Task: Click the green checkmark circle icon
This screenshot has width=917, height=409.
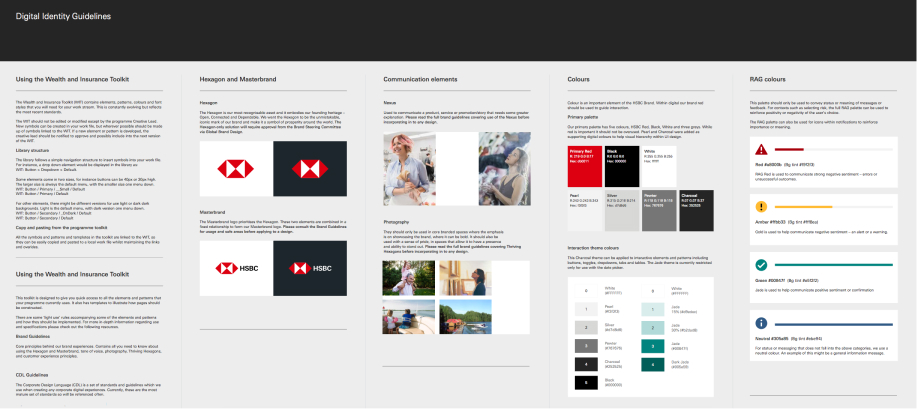Action: (x=761, y=265)
